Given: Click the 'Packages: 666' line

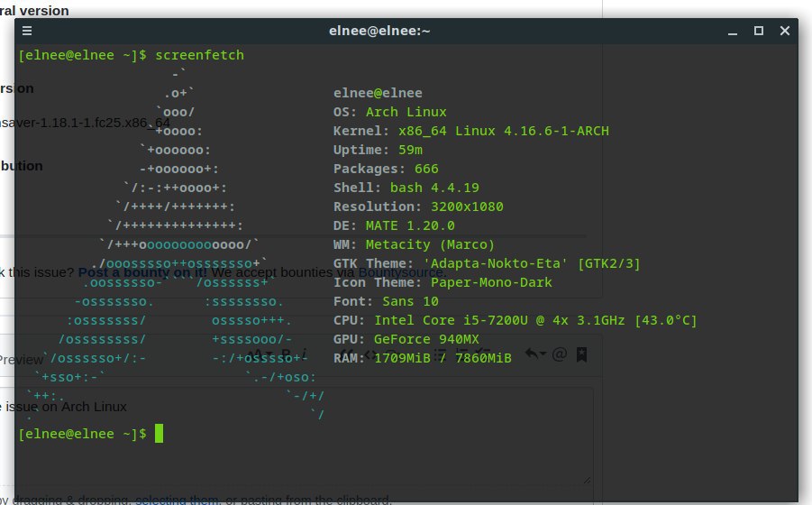Looking at the screenshot, I should (386, 169).
